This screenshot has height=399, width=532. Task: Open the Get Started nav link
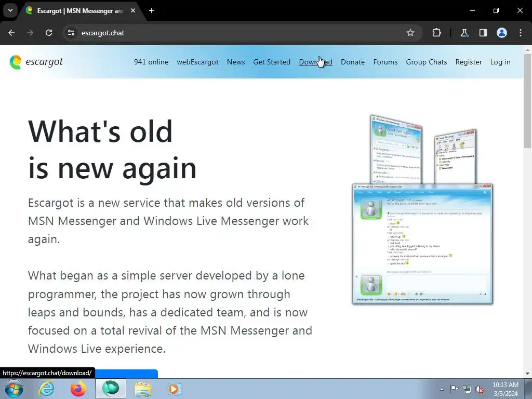[272, 62]
